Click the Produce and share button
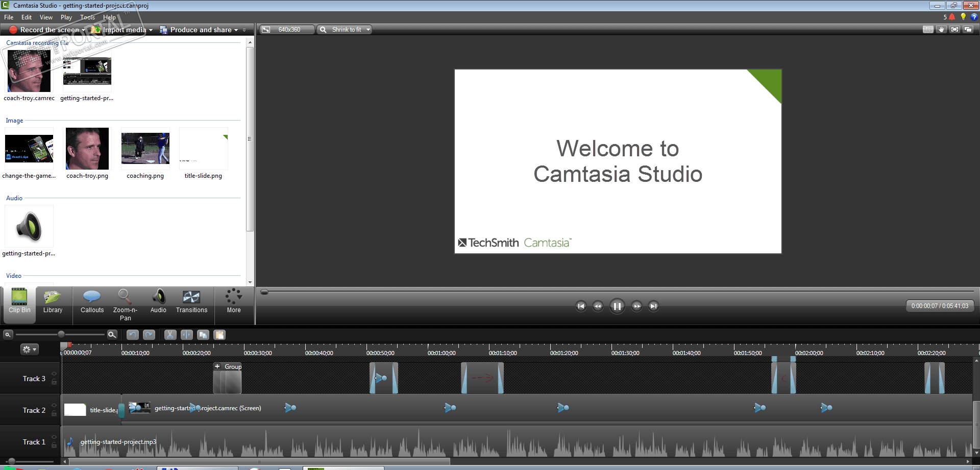980x470 pixels. [x=195, y=30]
